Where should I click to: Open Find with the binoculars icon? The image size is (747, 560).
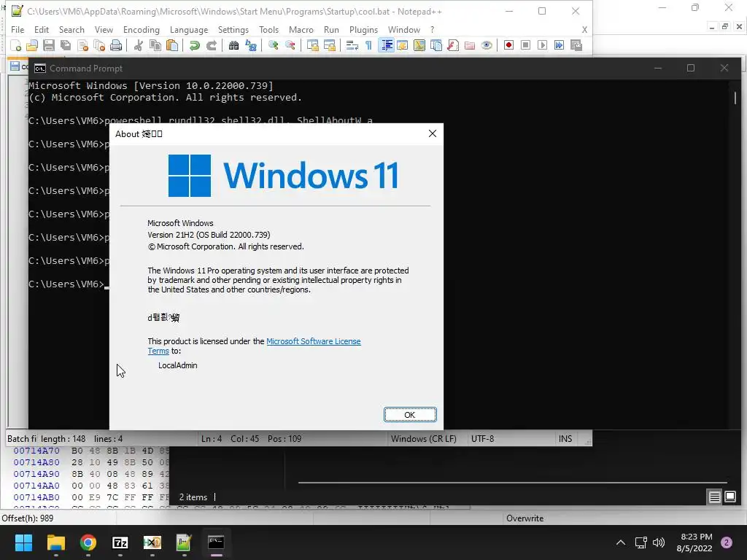pos(233,45)
